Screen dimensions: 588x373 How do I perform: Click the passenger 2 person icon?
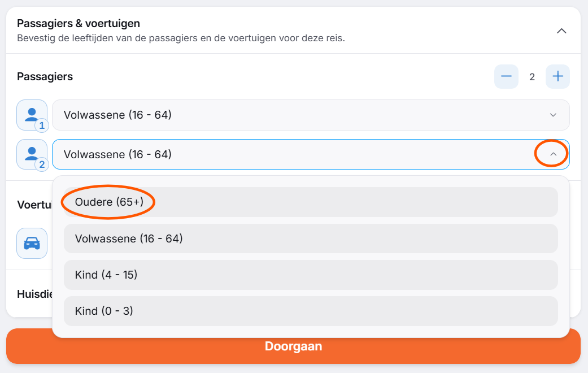[x=32, y=154]
